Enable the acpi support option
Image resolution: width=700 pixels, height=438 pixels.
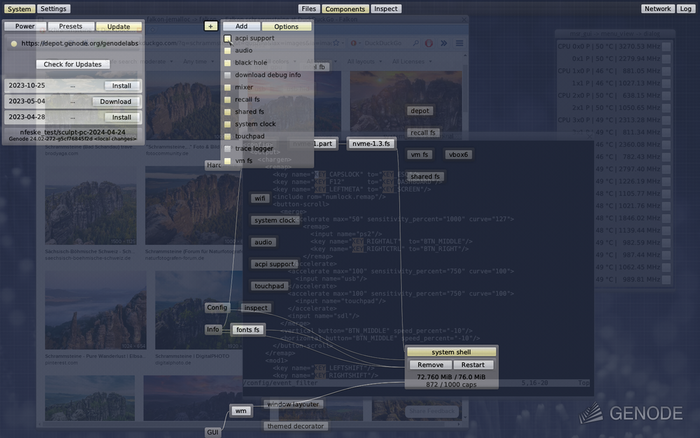(x=228, y=38)
